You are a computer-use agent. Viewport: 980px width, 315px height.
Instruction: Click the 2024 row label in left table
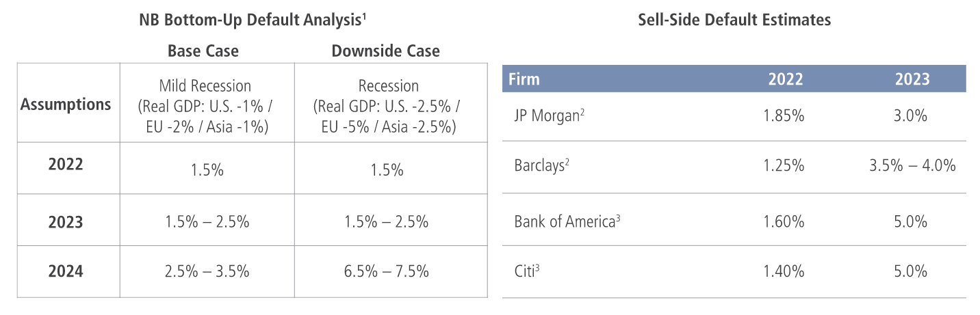tap(66, 271)
